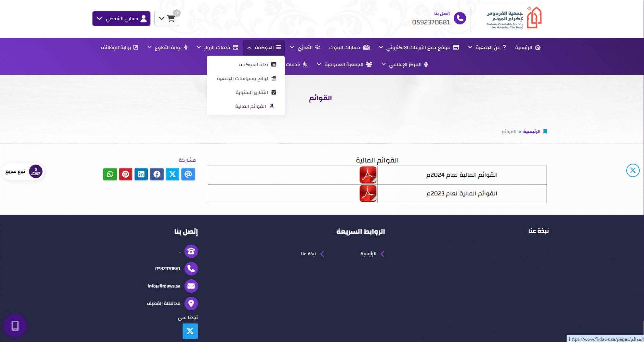The width and height of the screenshot is (644, 342).
Task: Click footer X (Twitter) square icon
Action: point(190,331)
